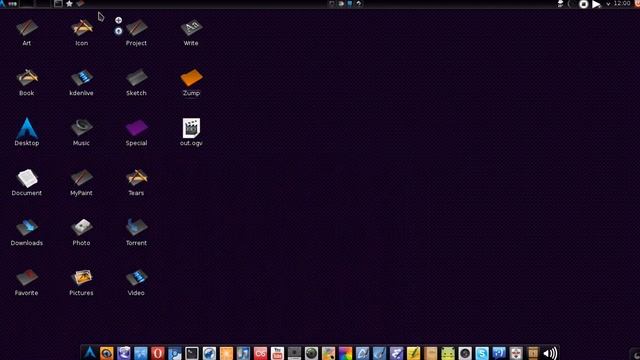Click the round arrow button beside Project icon

click(118, 31)
